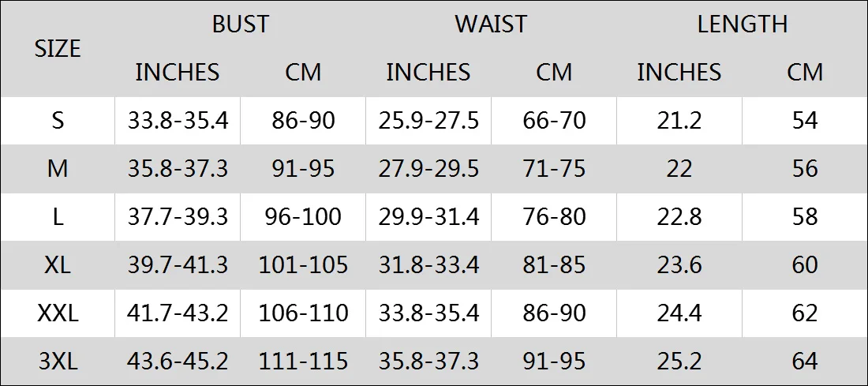The width and height of the screenshot is (868, 386).
Task: Click the 3XL size row label
Action: (x=58, y=361)
